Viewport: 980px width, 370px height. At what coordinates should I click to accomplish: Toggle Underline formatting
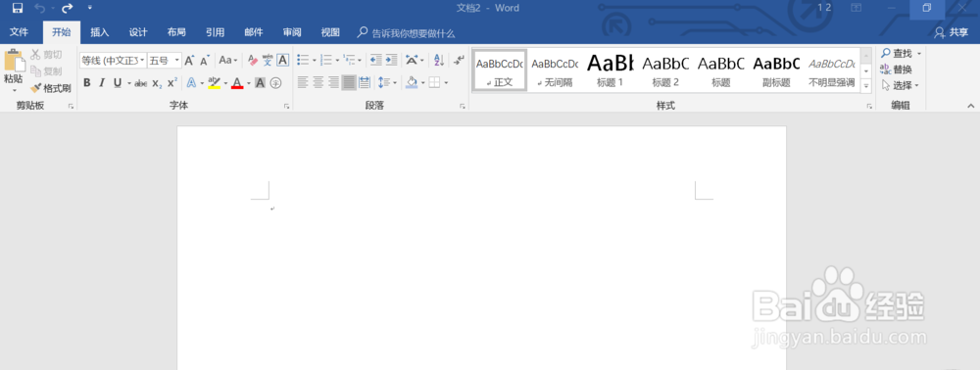point(117,83)
